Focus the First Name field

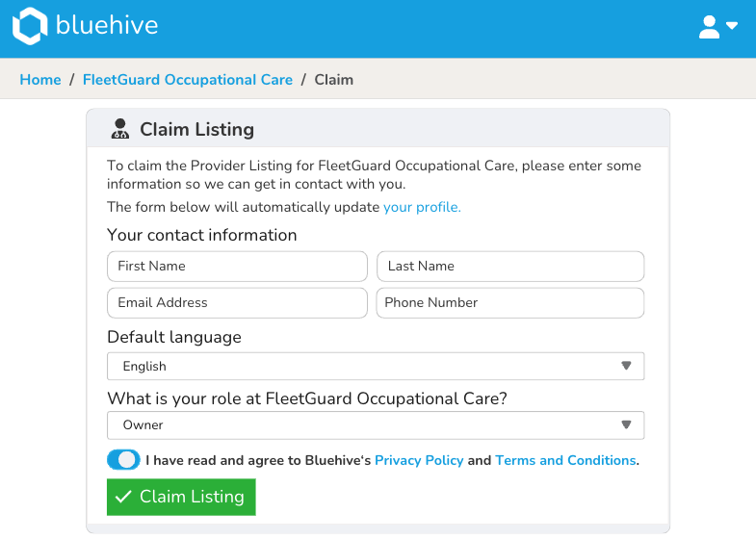pyautogui.click(x=237, y=266)
